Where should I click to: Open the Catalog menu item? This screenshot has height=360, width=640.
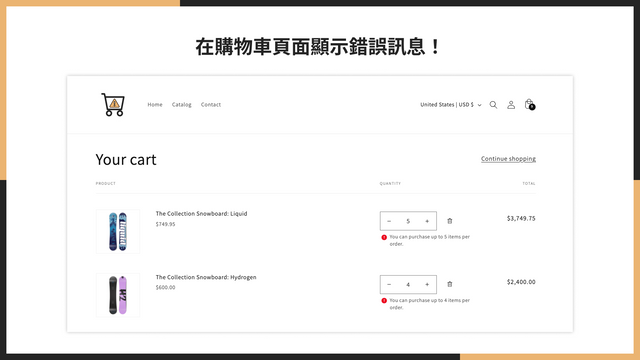click(181, 105)
